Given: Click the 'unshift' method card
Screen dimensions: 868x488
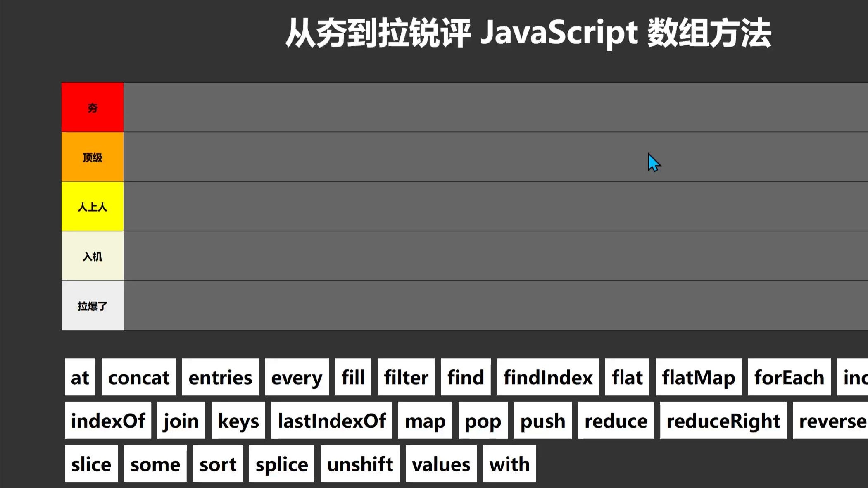Looking at the screenshot, I should pyautogui.click(x=360, y=464).
